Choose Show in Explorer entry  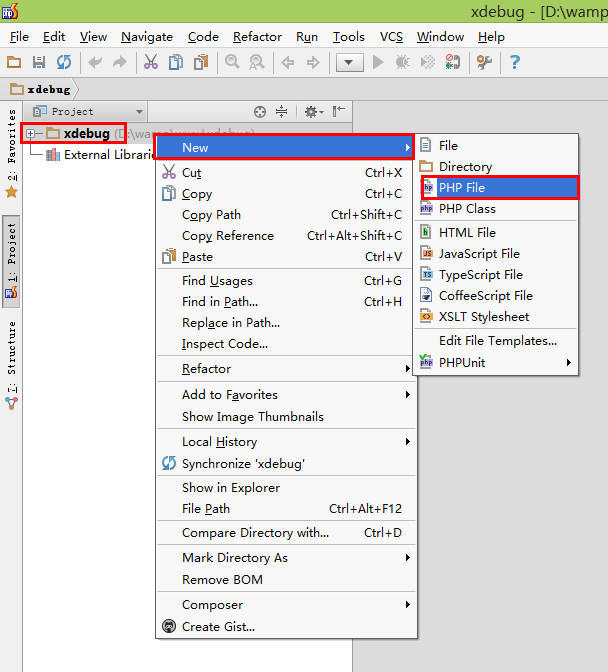pyautogui.click(x=286, y=488)
